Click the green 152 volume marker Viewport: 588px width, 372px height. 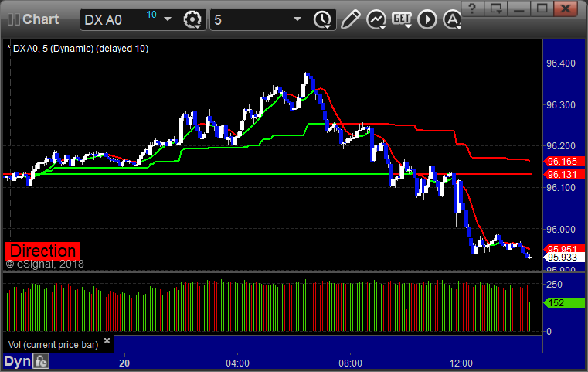tap(563, 302)
